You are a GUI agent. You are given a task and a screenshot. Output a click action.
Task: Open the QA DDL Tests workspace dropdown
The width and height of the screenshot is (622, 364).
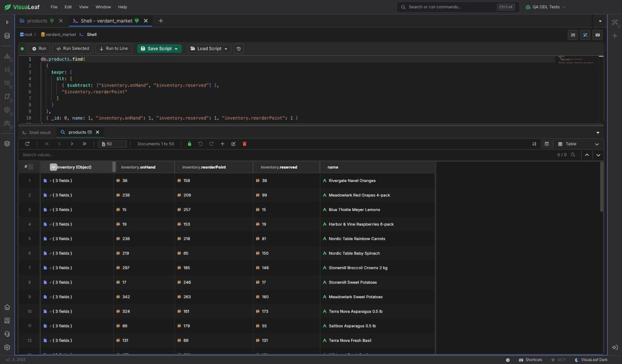[545, 7]
